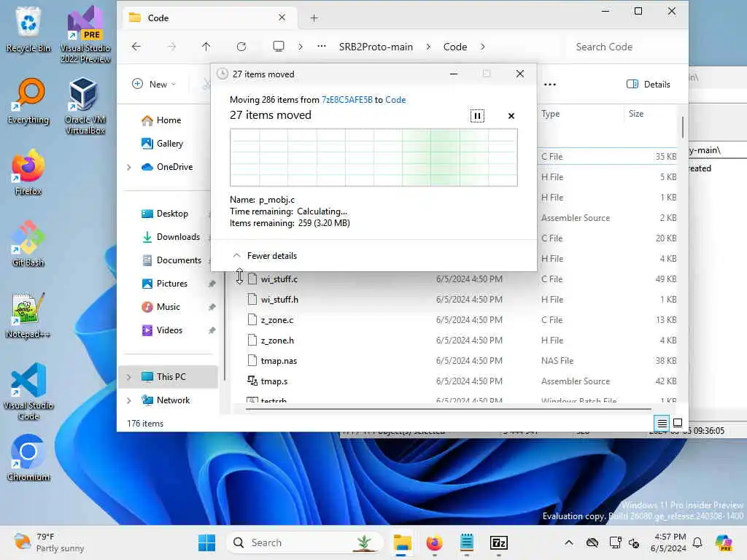The height and width of the screenshot is (560, 747).
Task: Toggle the Details pane
Action: click(x=648, y=85)
